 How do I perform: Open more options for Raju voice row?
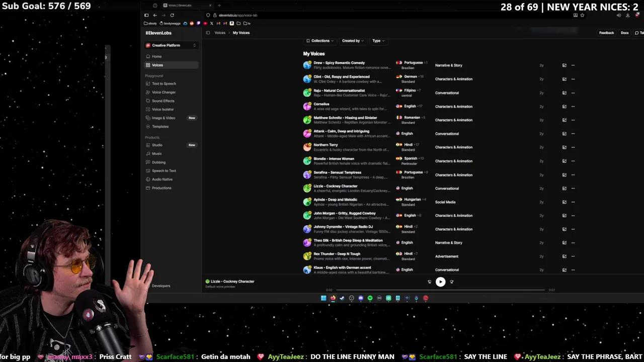pos(573,93)
